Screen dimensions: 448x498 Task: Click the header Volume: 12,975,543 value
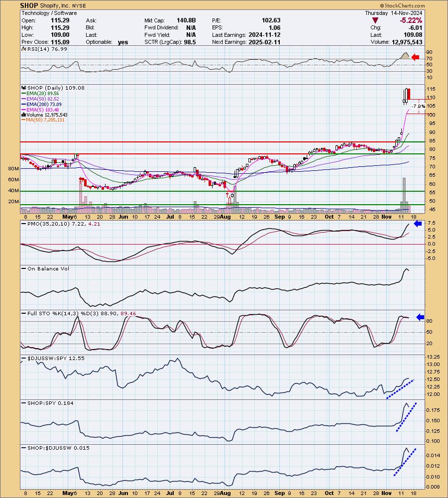(x=407, y=42)
